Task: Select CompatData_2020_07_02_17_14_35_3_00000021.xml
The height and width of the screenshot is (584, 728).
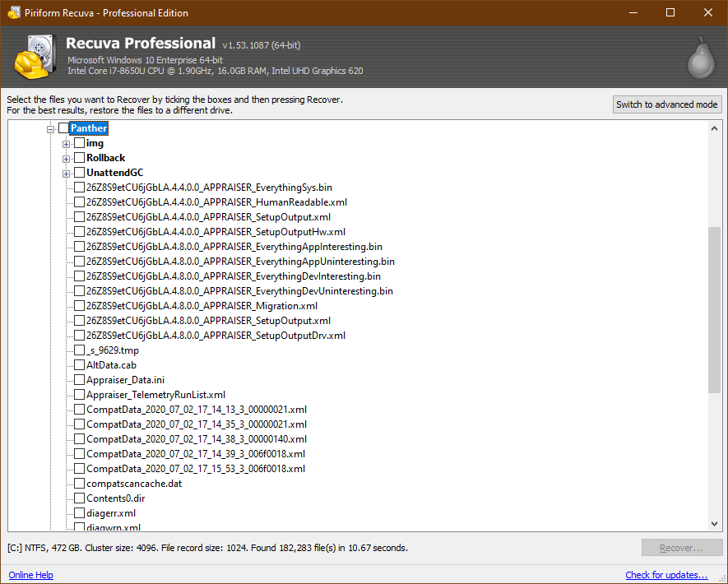Action: [197, 424]
